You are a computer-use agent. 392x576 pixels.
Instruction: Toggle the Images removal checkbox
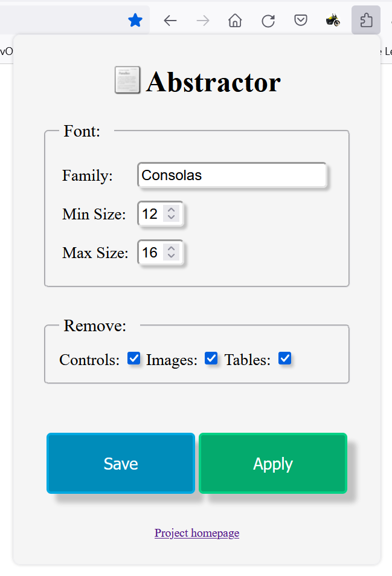211,358
